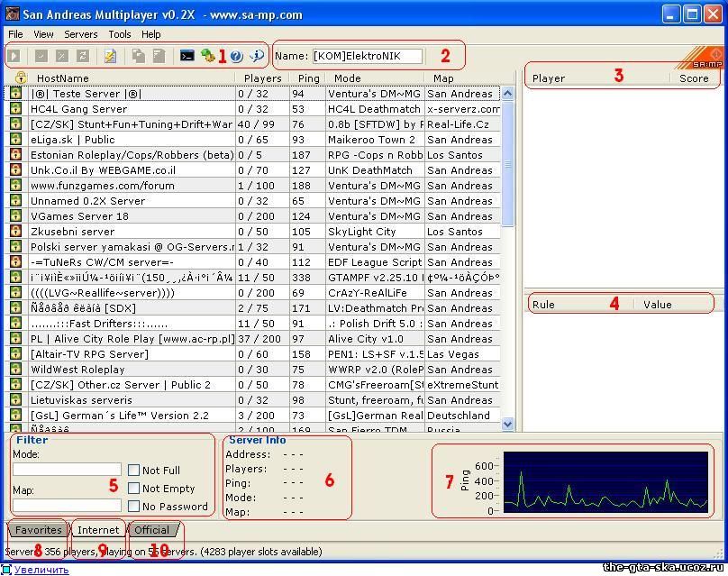The height and width of the screenshot is (576, 728).
Task: Click the server list scroll down arrow
Action: coord(508,424)
